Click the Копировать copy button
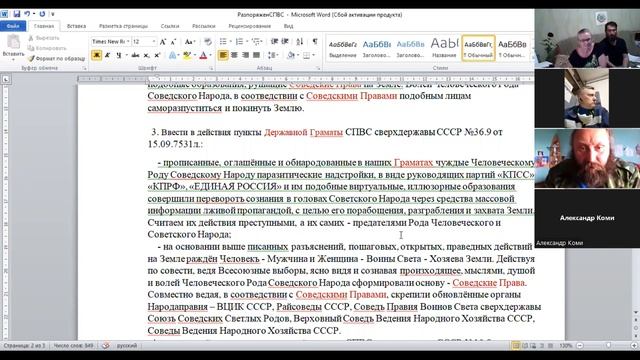 click(x=47, y=48)
